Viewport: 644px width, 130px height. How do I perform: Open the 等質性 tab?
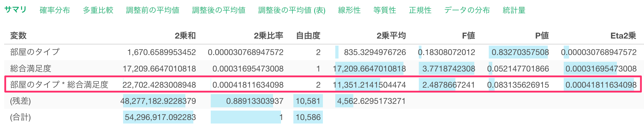[x=385, y=10]
